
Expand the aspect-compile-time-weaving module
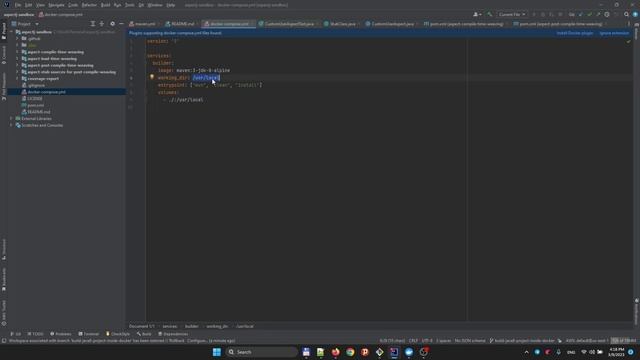pyautogui.click(x=17, y=52)
